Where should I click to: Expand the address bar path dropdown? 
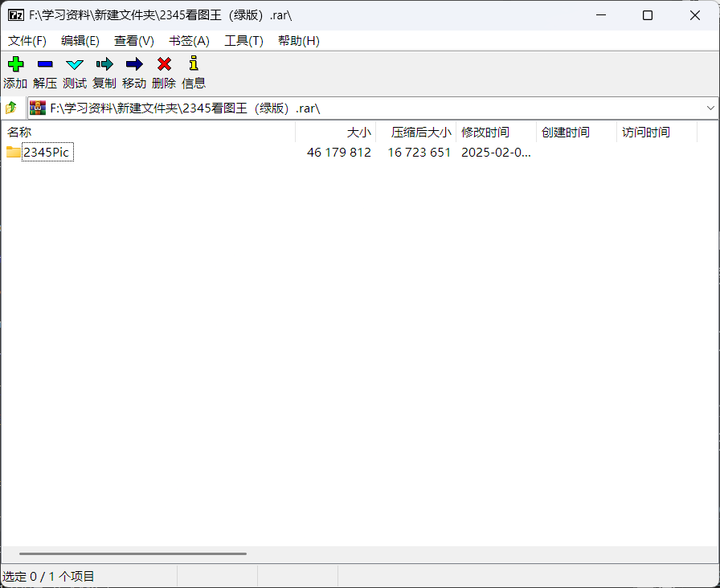click(x=710, y=108)
